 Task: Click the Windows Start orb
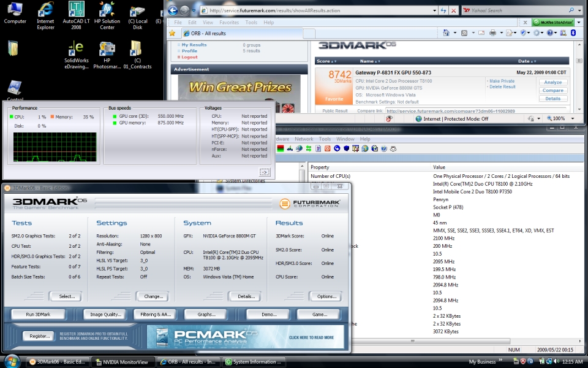point(12,361)
